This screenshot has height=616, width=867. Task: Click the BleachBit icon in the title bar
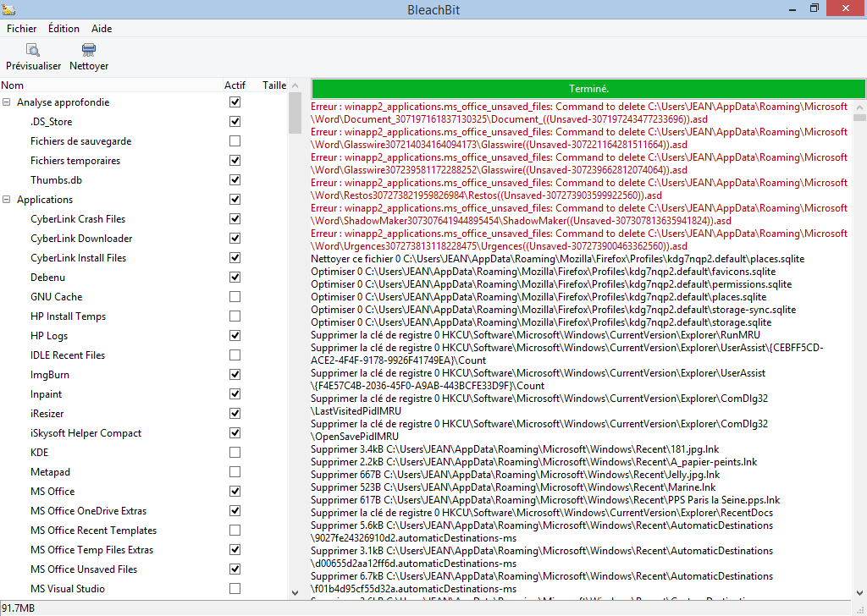10,9
